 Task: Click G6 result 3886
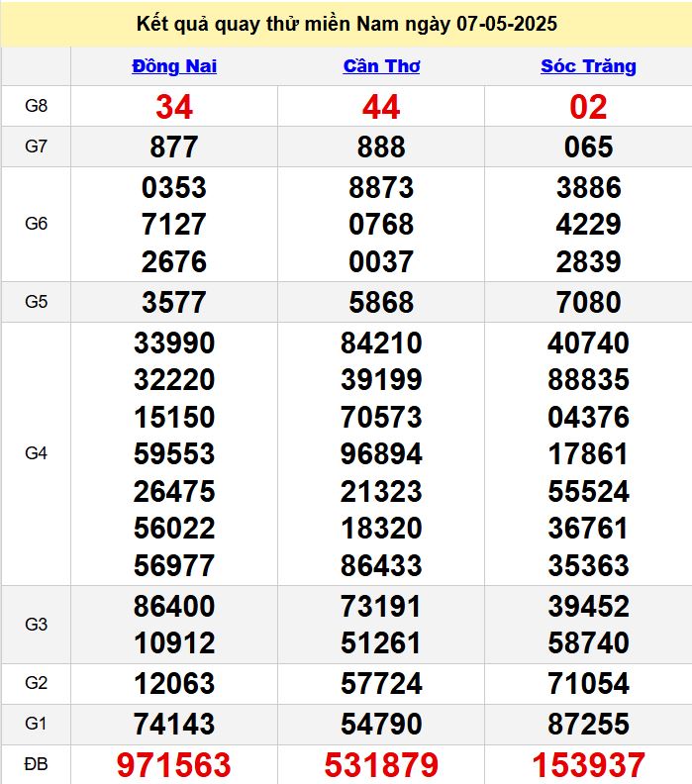click(x=588, y=187)
